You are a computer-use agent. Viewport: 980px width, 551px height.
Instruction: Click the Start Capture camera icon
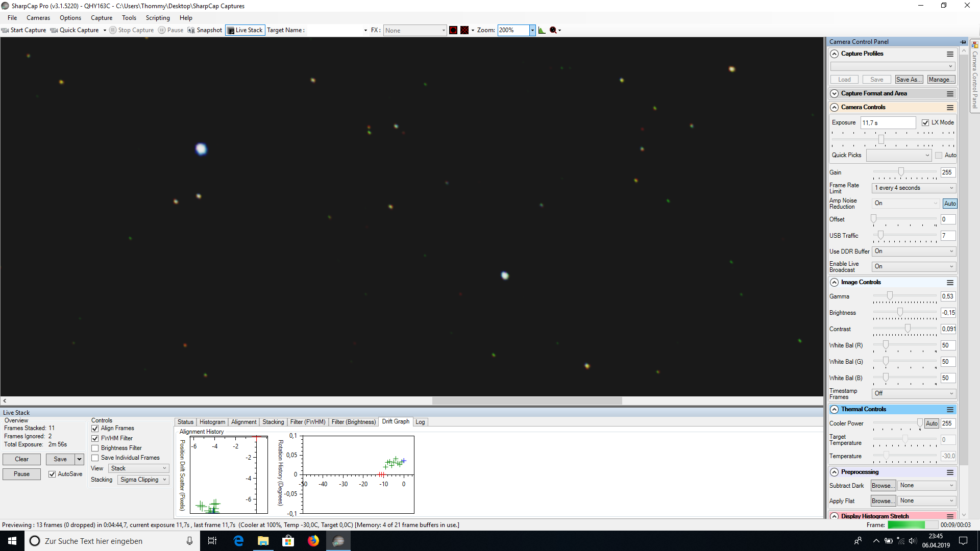pyautogui.click(x=5, y=30)
